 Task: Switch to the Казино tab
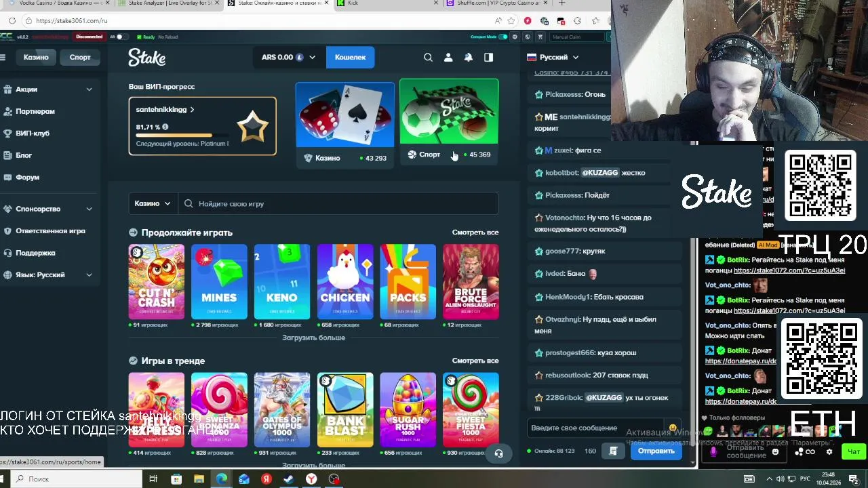pos(36,58)
